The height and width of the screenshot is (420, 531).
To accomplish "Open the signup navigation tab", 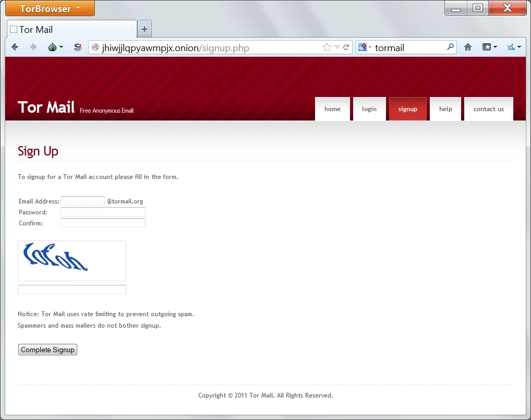I will (408, 109).
